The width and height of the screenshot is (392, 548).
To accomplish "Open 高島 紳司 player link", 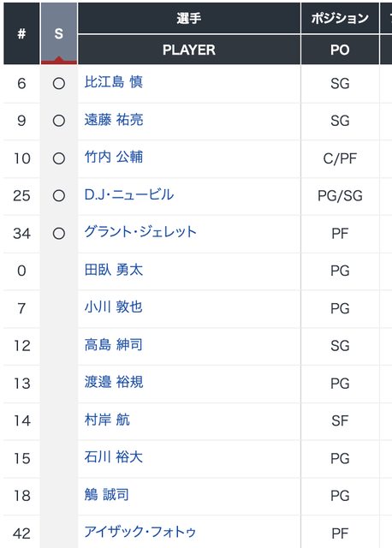I will pyautogui.click(x=114, y=344).
